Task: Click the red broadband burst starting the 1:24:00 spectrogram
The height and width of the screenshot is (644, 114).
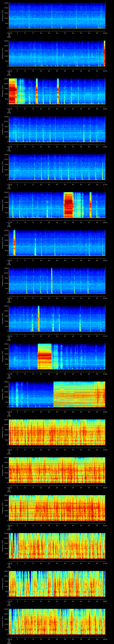Action: [13, 91]
